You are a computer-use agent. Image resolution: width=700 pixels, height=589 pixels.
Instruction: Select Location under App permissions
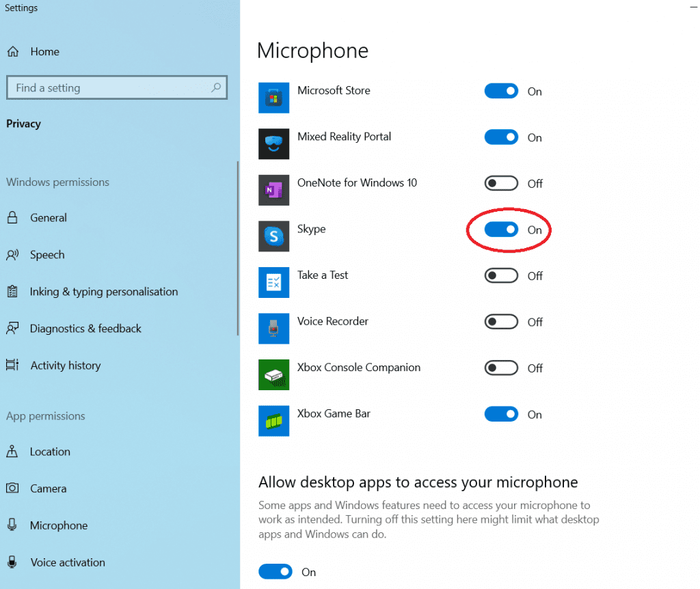pos(50,452)
